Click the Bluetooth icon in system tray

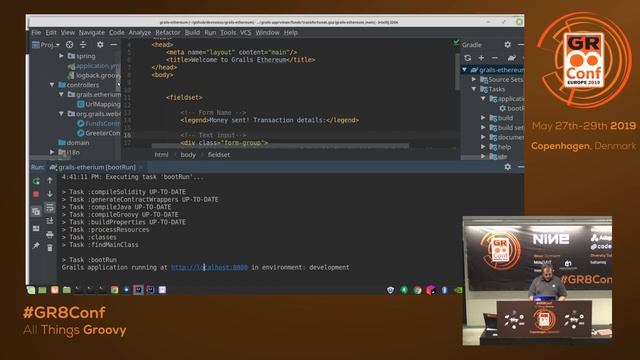pyautogui.click(x=444, y=290)
